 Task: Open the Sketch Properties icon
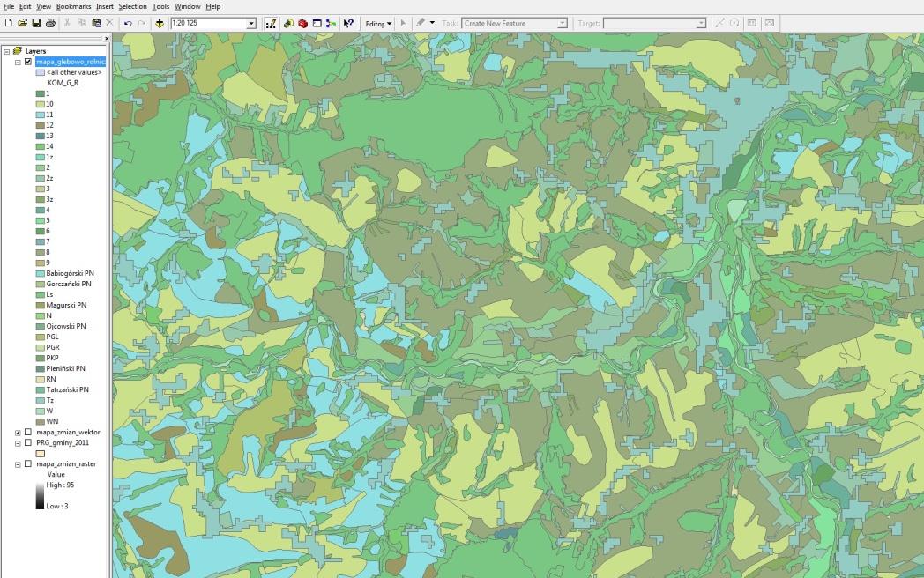[770, 23]
